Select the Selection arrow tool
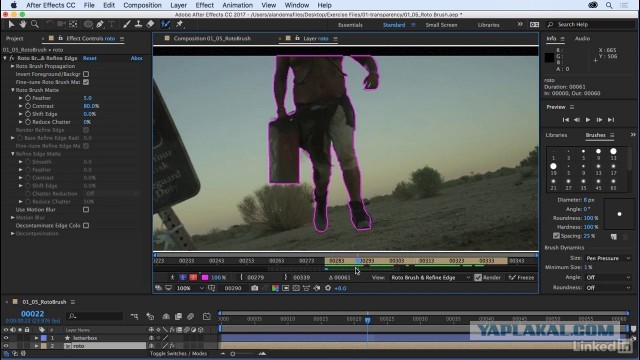Viewport: 640px width, 360px height. coord(11,24)
